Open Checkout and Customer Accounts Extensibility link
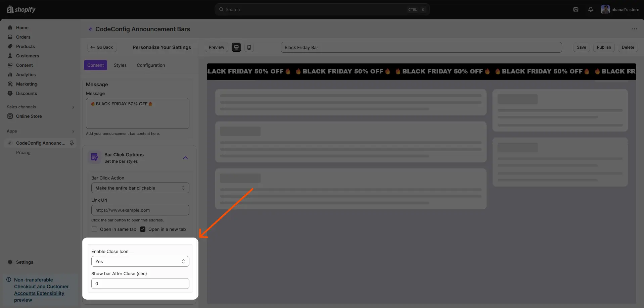 click(41, 290)
